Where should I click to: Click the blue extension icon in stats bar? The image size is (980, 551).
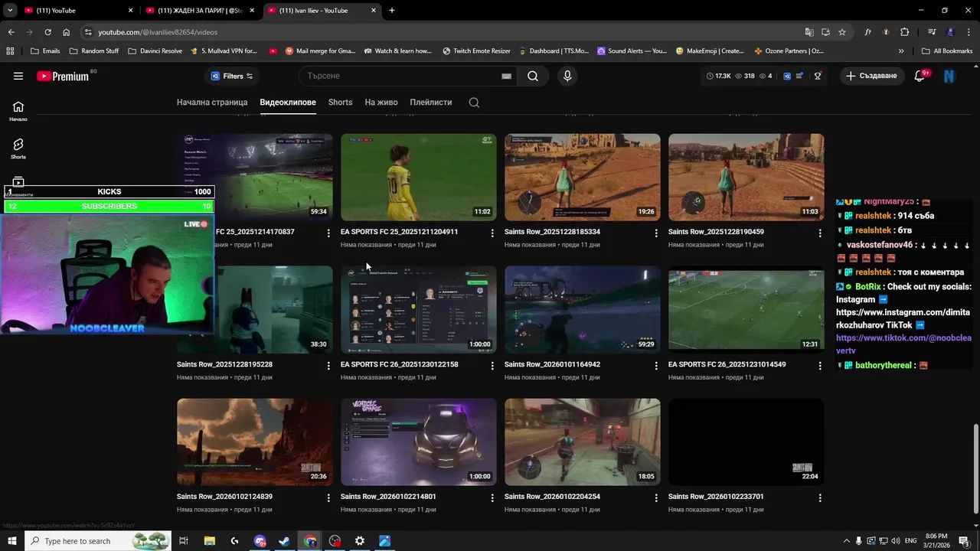786,76
